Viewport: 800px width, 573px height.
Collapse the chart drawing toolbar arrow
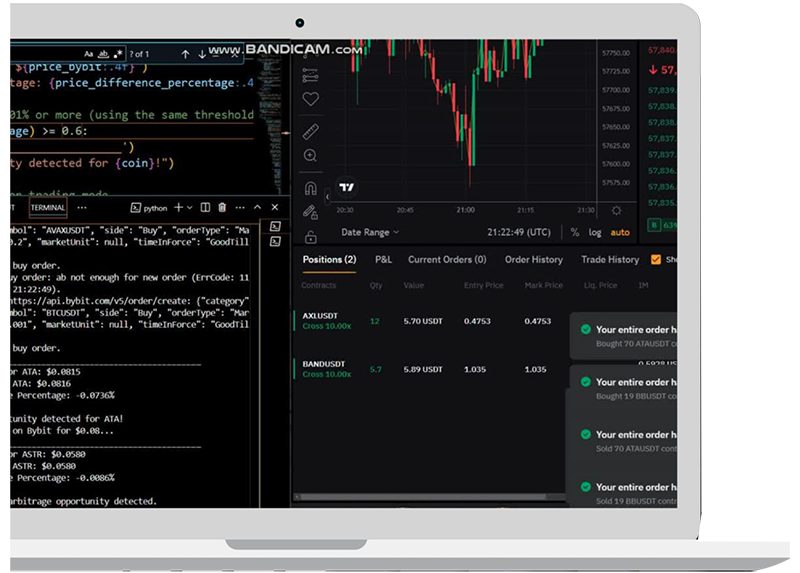[x=327, y=196]
